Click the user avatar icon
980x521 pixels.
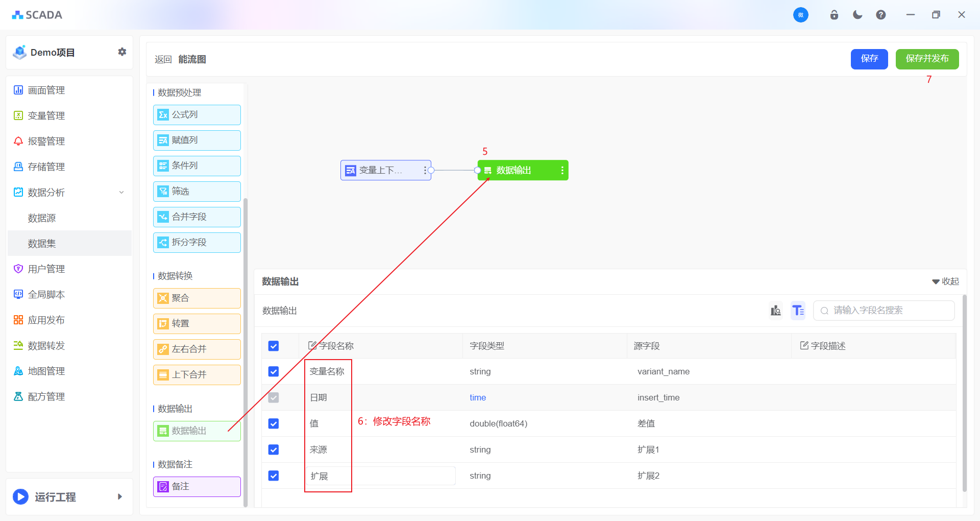point(800,15)
